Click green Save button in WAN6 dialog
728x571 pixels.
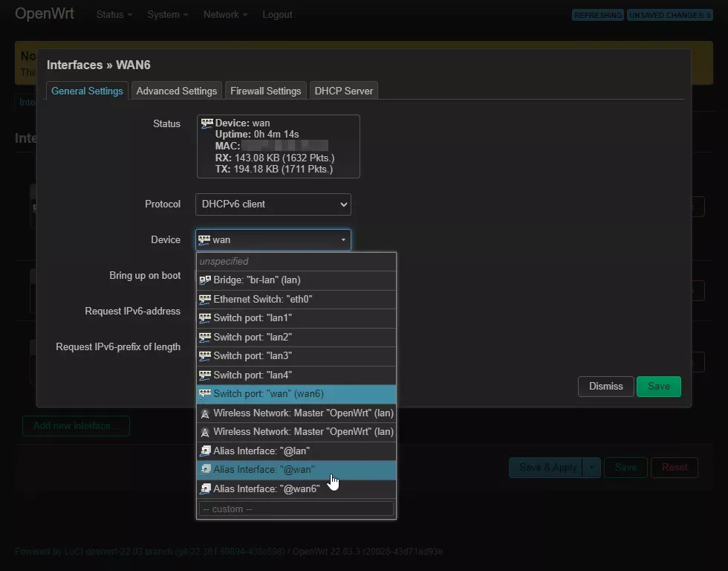(x=659, y=387)
